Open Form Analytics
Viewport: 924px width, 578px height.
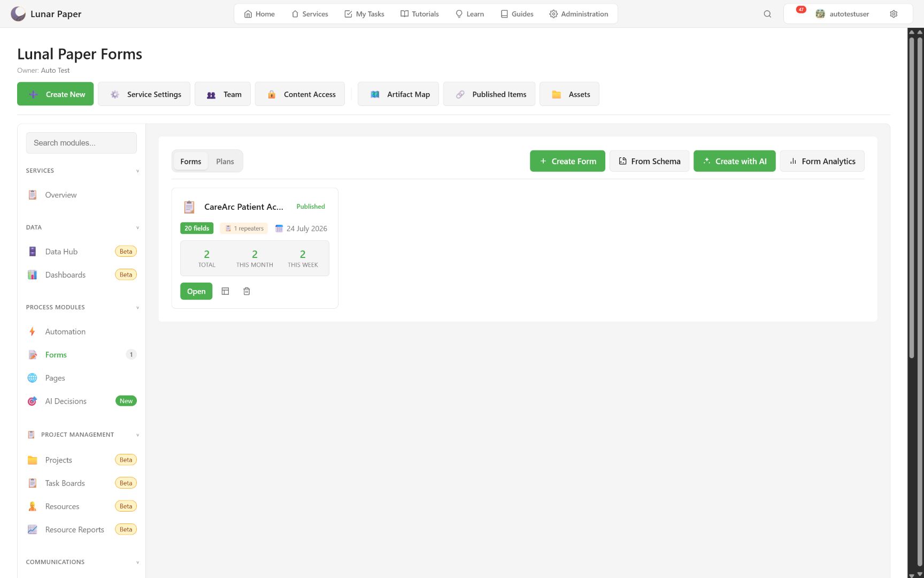coord(822,161)
